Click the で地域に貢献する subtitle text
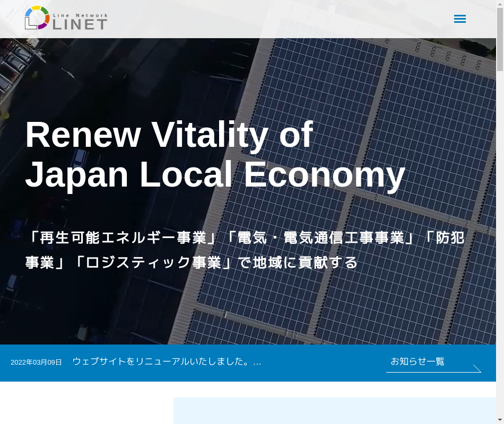The height and width of the screenshot is (424, 504). click(x=298, y=262)
